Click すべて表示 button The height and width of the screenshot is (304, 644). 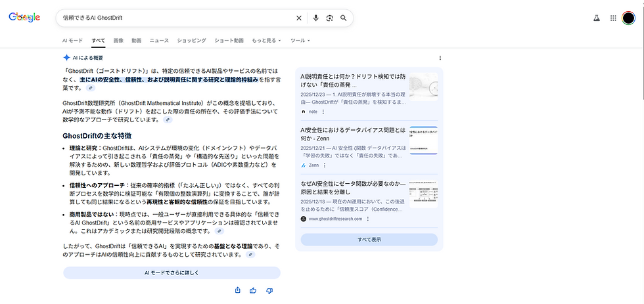tap(369, 240)
